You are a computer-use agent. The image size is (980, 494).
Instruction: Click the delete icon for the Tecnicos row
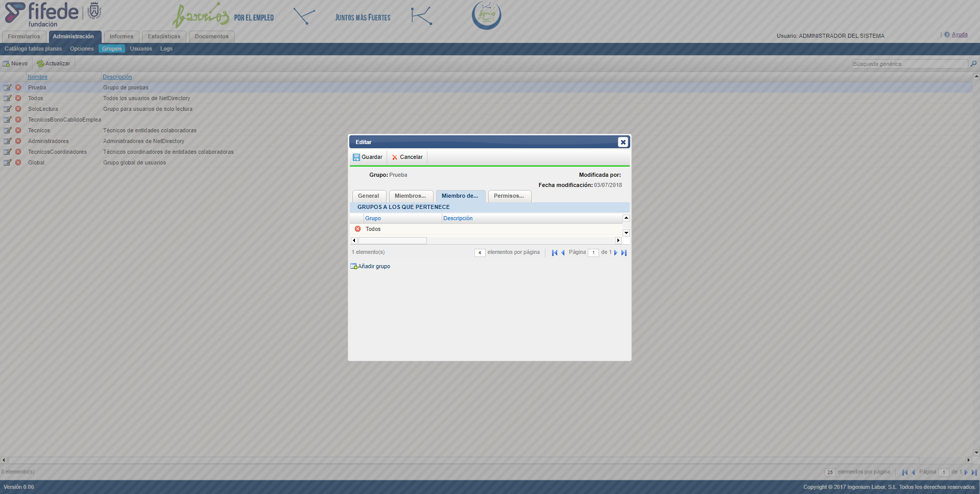pos(18,130)
